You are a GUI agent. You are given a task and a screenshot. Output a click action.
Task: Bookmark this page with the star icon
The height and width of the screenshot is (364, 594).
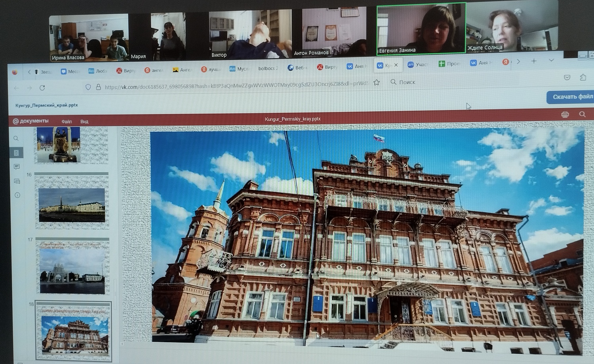point(377,82)
